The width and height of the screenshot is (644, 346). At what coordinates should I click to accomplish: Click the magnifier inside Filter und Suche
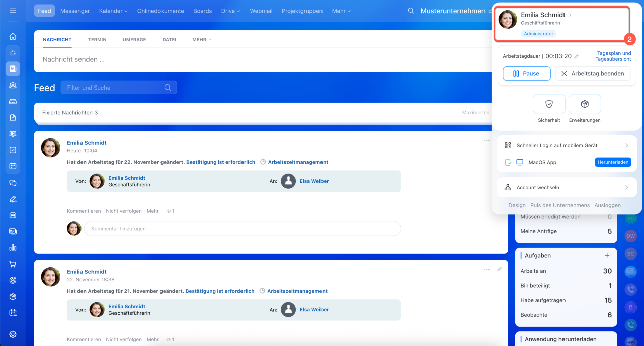click(168, 88)
